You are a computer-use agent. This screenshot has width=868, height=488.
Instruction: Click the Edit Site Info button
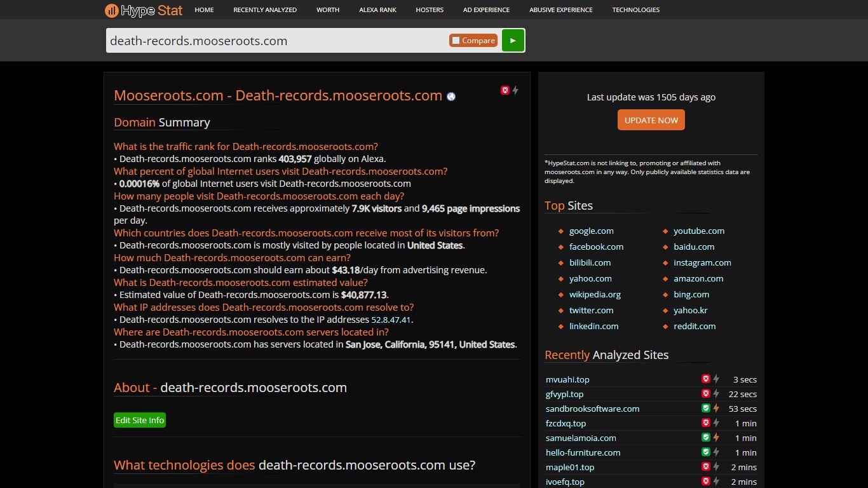(140, 420)
